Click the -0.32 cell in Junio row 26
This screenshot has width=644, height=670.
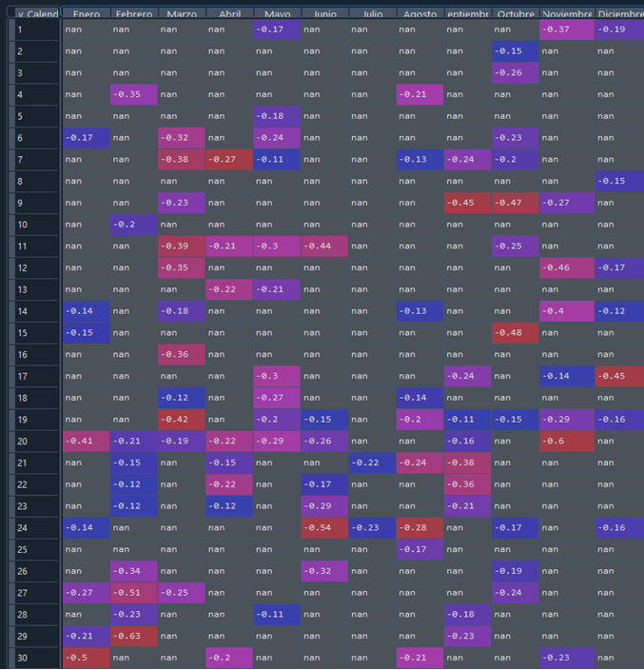click(324, 571)
